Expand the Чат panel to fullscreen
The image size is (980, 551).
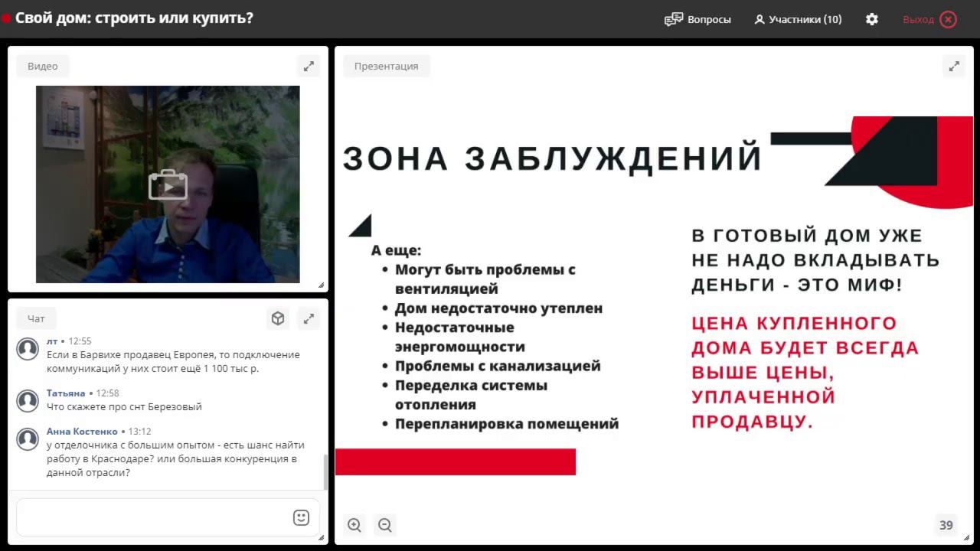[x=309, y=318]
